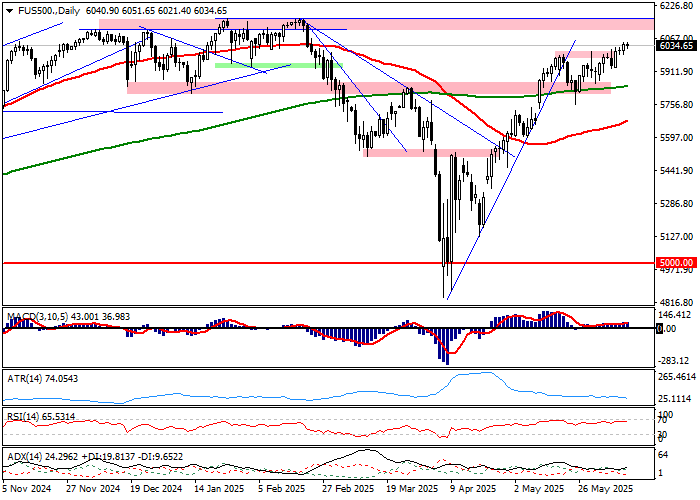The image size is (700, 500).
Task: Click the 5286.80 price axis label
Action: pos(677,204)
